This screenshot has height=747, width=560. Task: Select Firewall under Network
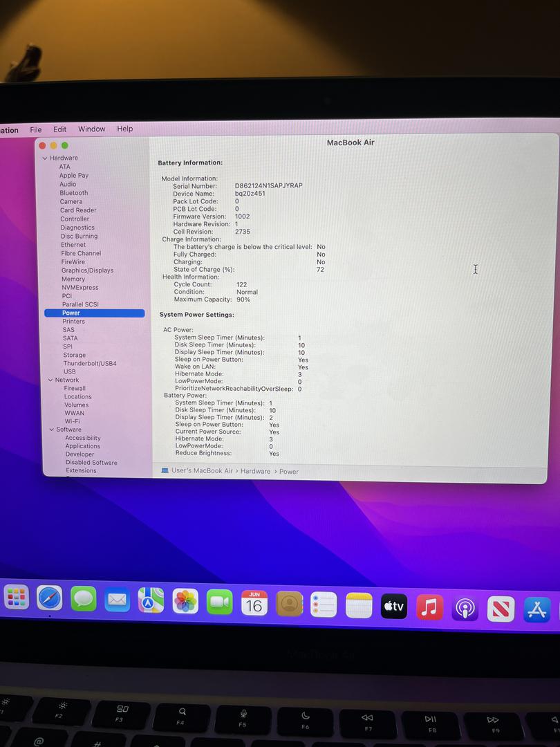(75, 388)
